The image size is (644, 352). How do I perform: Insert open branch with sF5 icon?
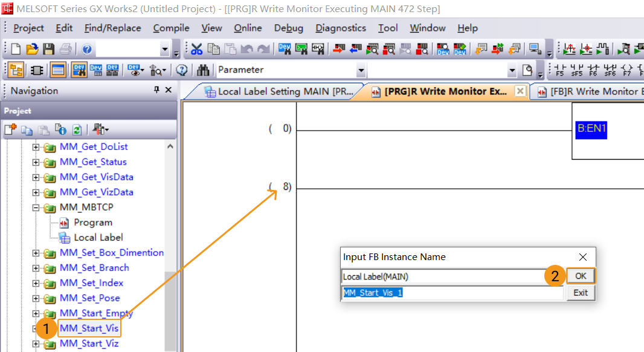pos(577,70)
